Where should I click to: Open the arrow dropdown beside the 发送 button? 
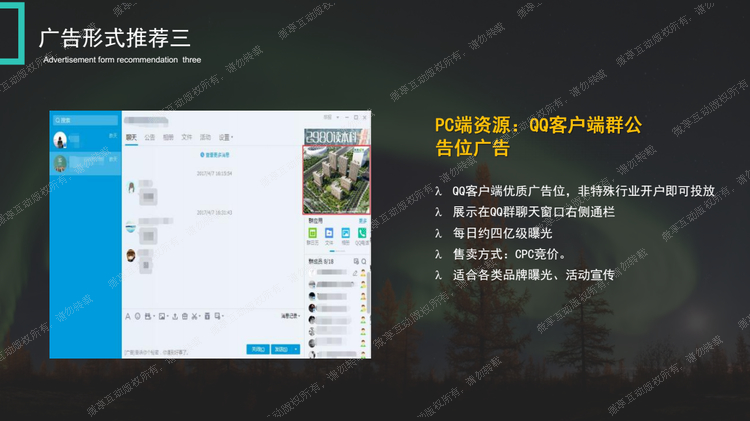tap(296, 349)
